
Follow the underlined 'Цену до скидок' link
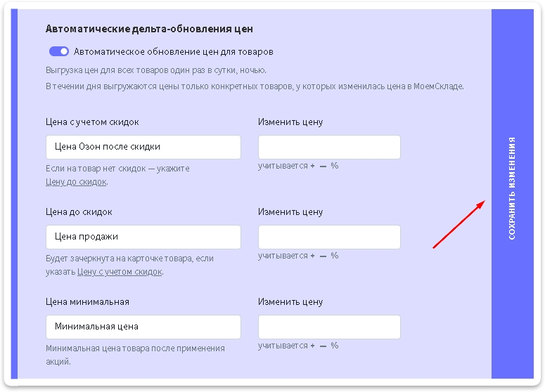pyautogui.click(x=76, y=181)
